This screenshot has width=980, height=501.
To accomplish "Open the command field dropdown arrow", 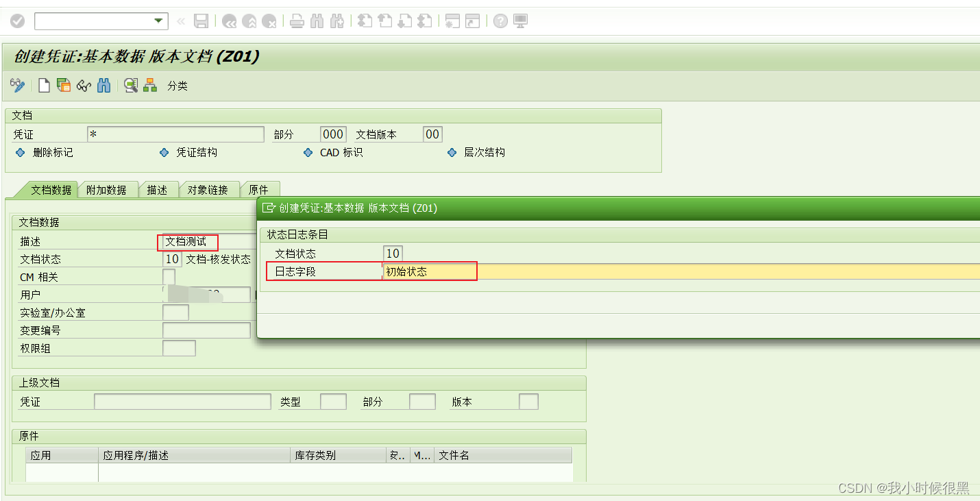I will pyautogui.click(x=160, y=21).
